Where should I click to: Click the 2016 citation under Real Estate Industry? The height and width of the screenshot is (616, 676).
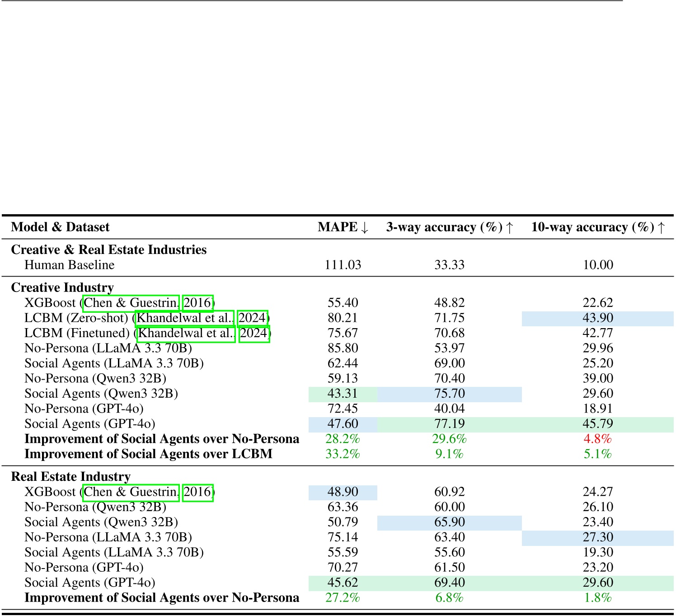pos(198,492)
